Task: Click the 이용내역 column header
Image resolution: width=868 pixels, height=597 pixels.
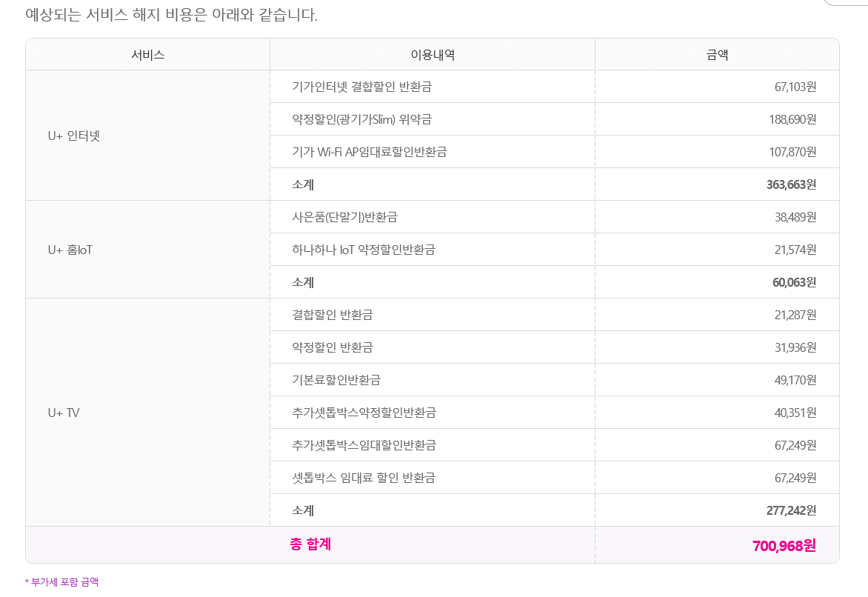Action: [433, 55]
